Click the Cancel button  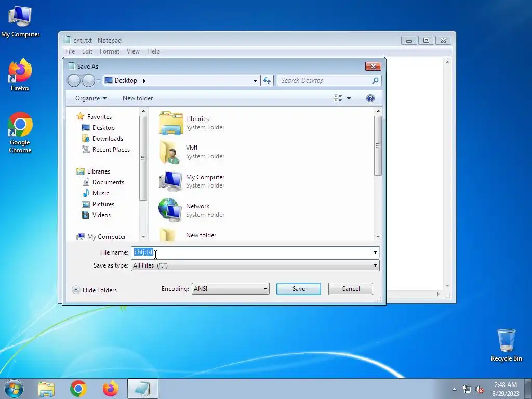click(x=351, y=289)
